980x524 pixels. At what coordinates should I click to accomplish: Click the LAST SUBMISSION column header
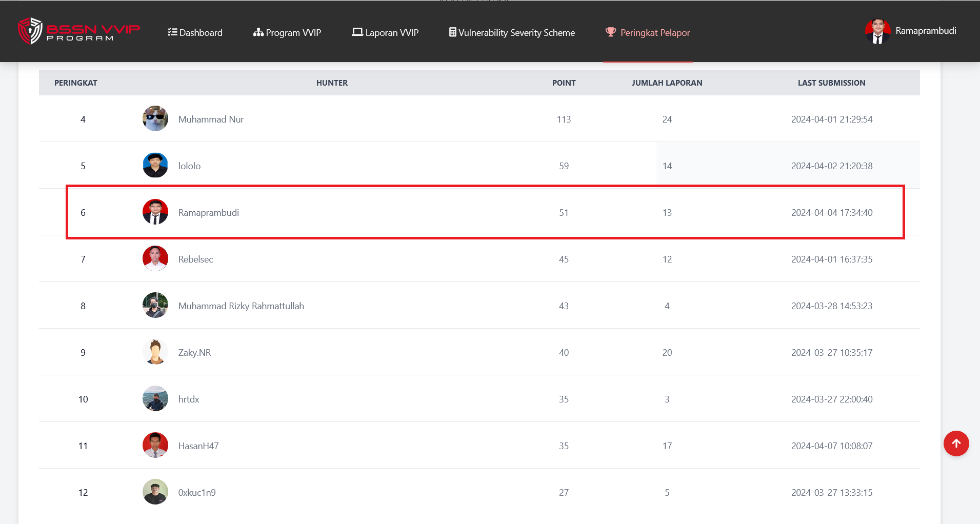831,83
